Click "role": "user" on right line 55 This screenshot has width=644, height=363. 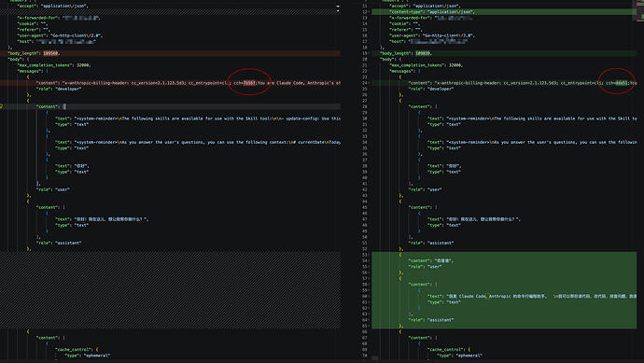(x=425, y=267)
